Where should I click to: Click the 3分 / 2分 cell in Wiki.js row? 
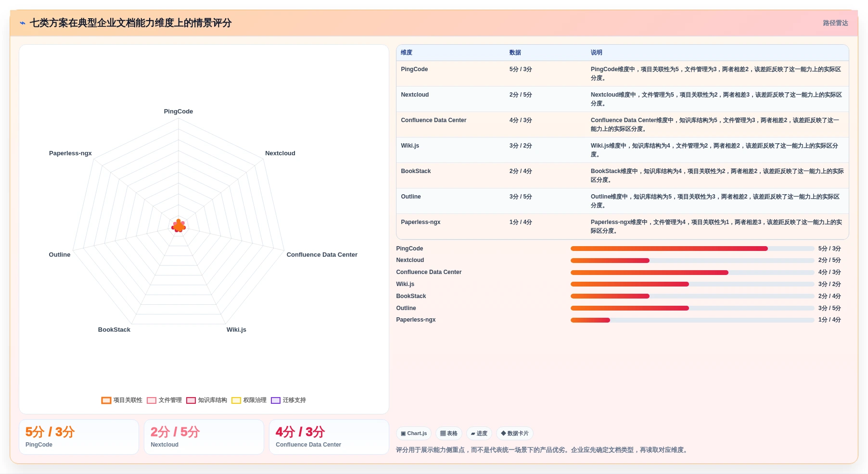(x=521, y=146)
